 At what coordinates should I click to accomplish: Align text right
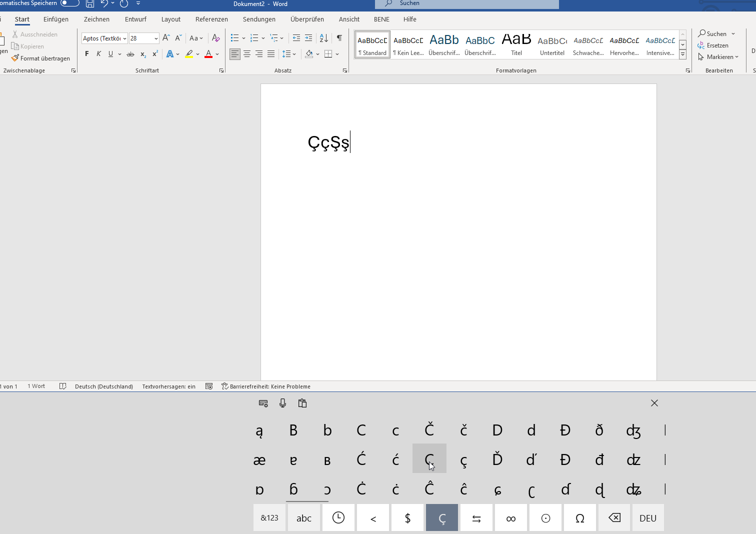coord(259,54)
